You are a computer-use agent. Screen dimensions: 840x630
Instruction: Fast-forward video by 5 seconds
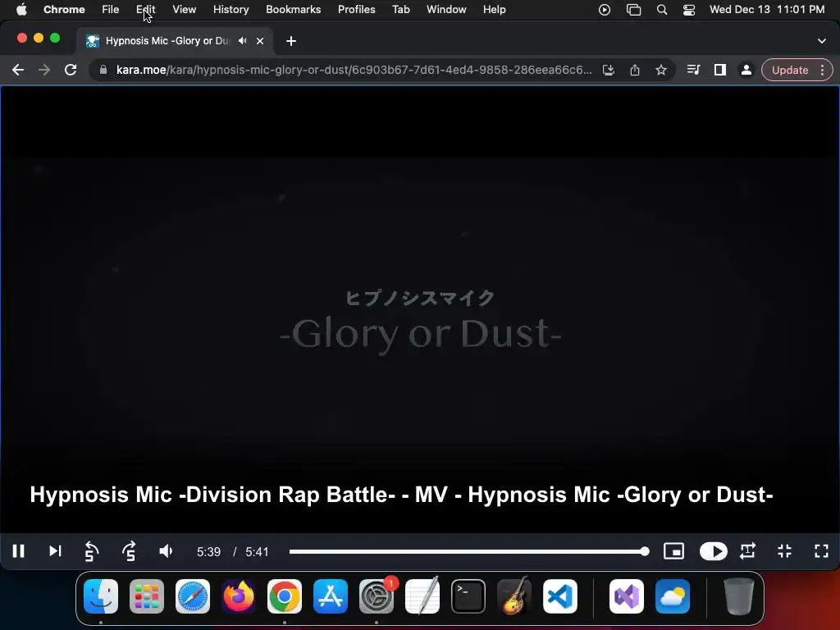(x=129, y=551)
